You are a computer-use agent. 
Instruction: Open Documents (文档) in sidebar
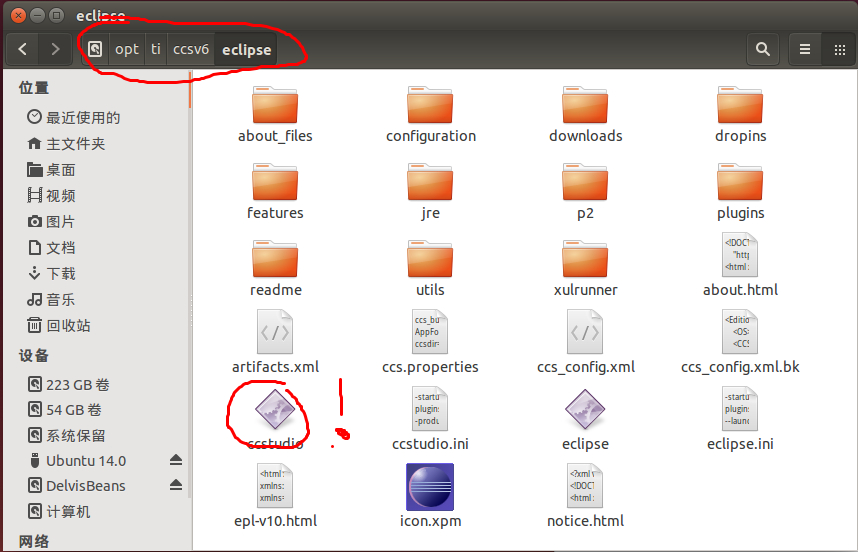(51, 247)
